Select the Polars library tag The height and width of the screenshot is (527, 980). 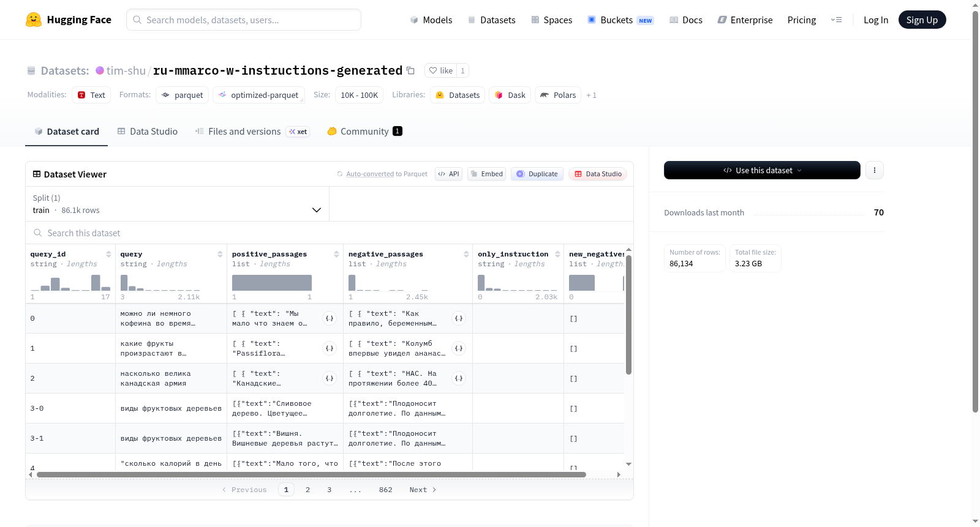point(558,95)
